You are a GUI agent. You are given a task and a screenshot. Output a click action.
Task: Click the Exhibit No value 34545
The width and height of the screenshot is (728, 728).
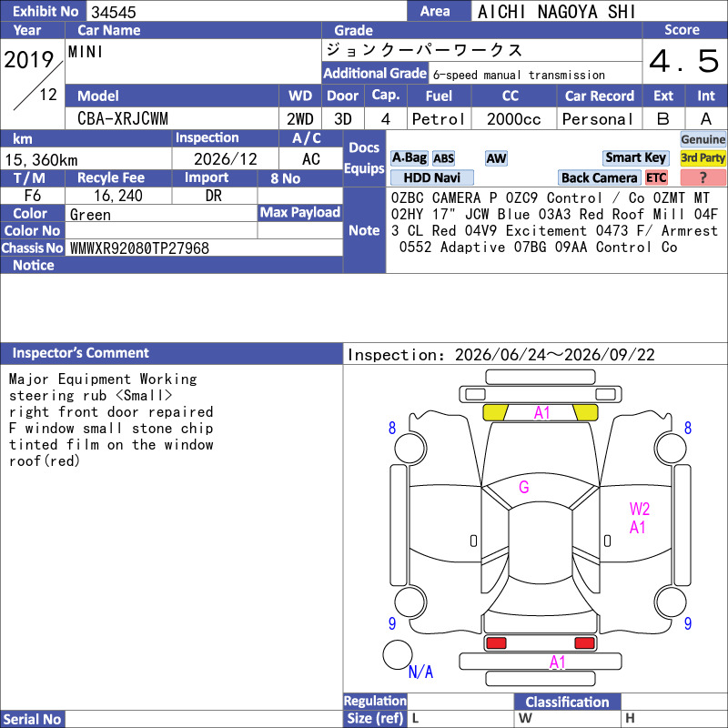coord(113,12)
